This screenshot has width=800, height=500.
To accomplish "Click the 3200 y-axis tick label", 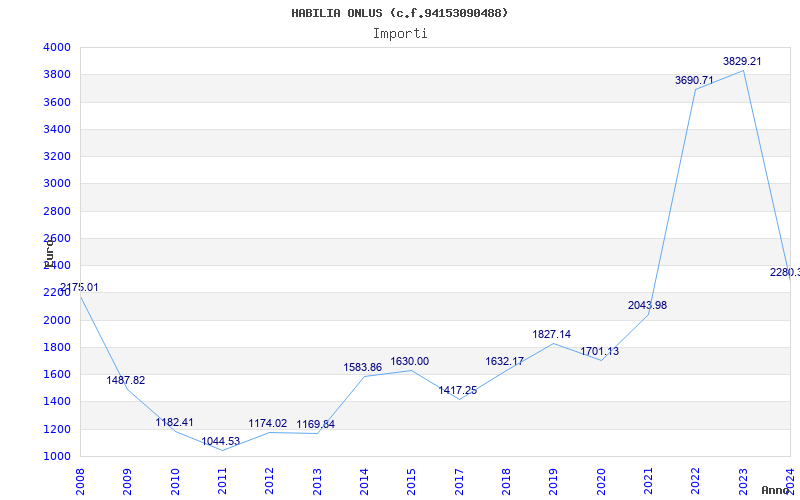I will pyautogui.click(x=57, y=156).
